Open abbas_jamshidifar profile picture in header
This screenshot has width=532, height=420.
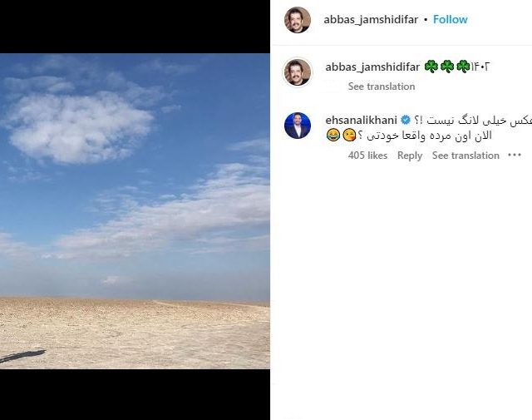click(x=298, y=20)
